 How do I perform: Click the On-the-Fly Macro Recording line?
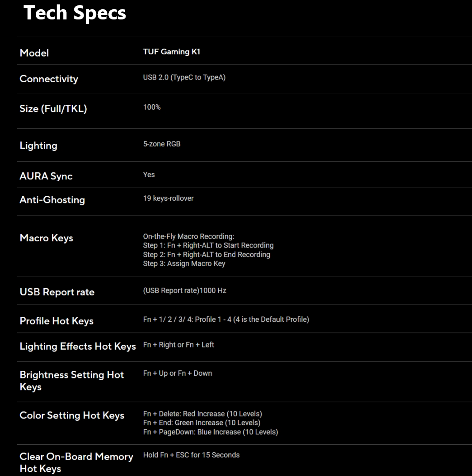click(x=188, y=236)
